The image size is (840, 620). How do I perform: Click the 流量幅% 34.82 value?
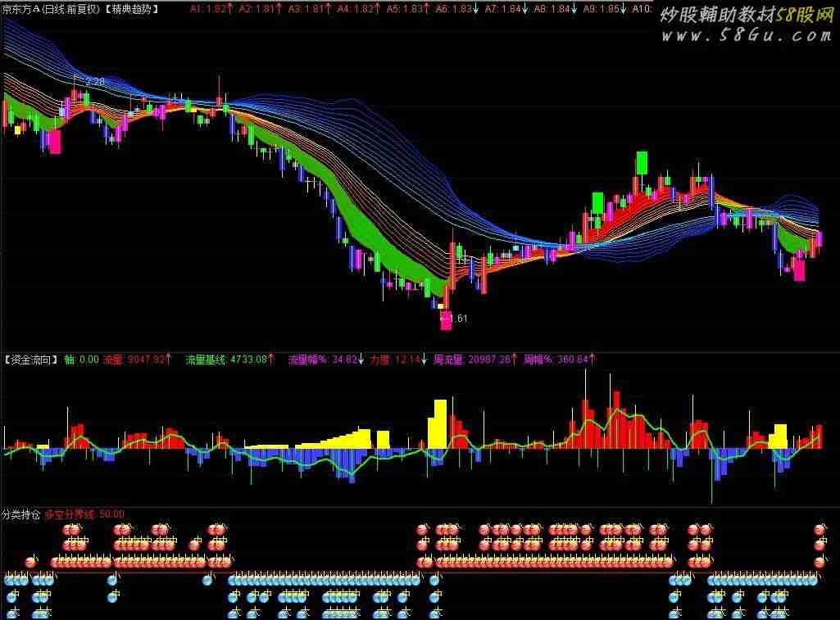tap(325, 360)
